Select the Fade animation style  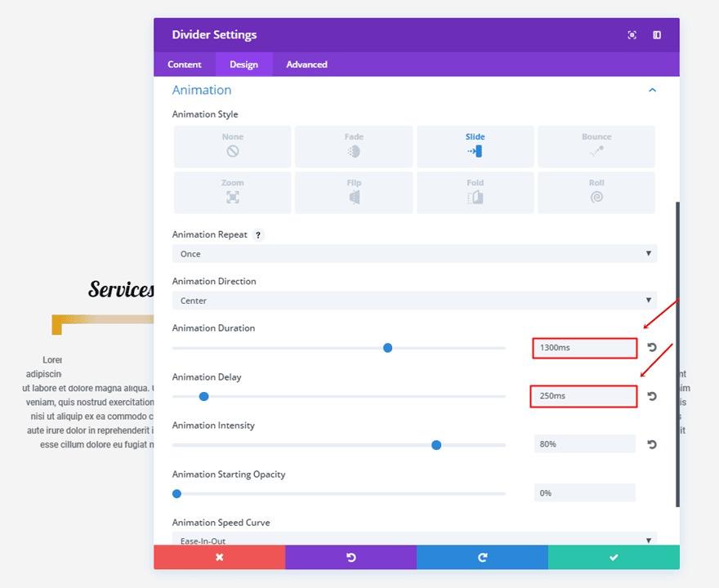354,146
